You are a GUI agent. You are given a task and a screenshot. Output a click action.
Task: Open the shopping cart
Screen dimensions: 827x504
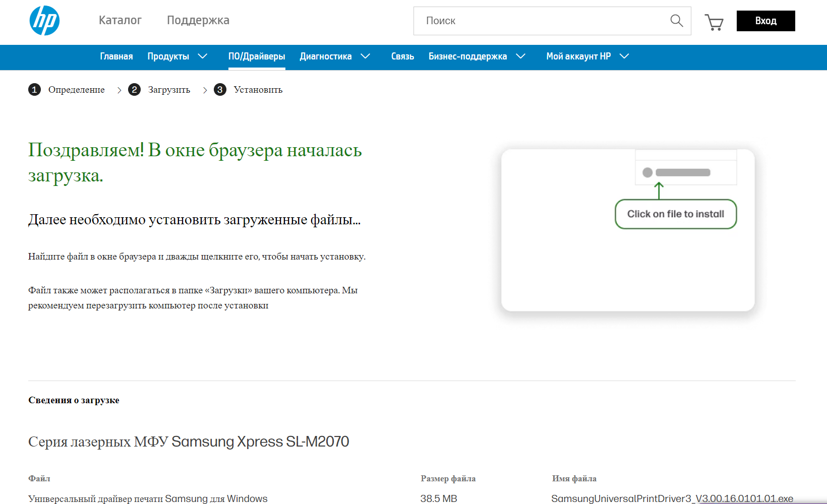pyautogui.click(x=714, y=22)
